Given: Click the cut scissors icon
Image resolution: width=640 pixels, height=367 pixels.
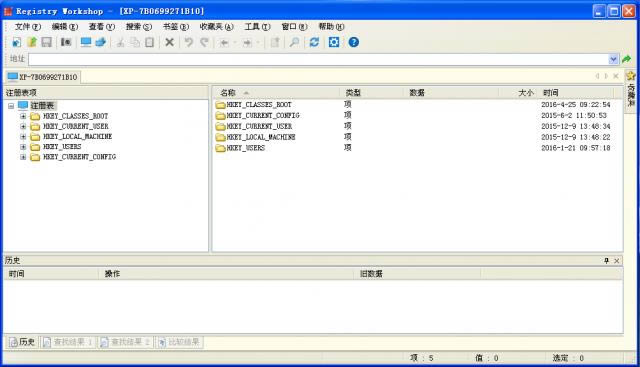Looking at the screenshot, I should tap(120, 42).
